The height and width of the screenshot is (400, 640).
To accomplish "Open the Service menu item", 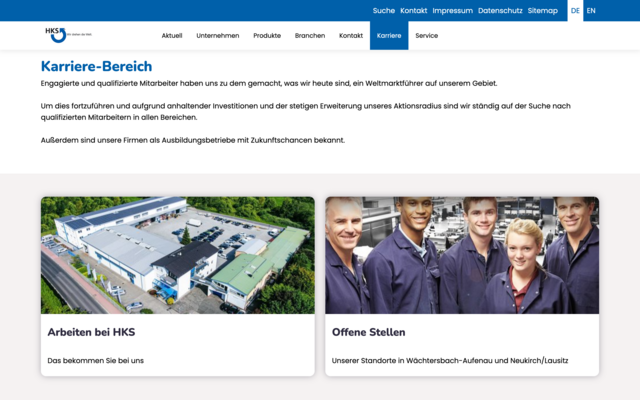I will [427, 36].
